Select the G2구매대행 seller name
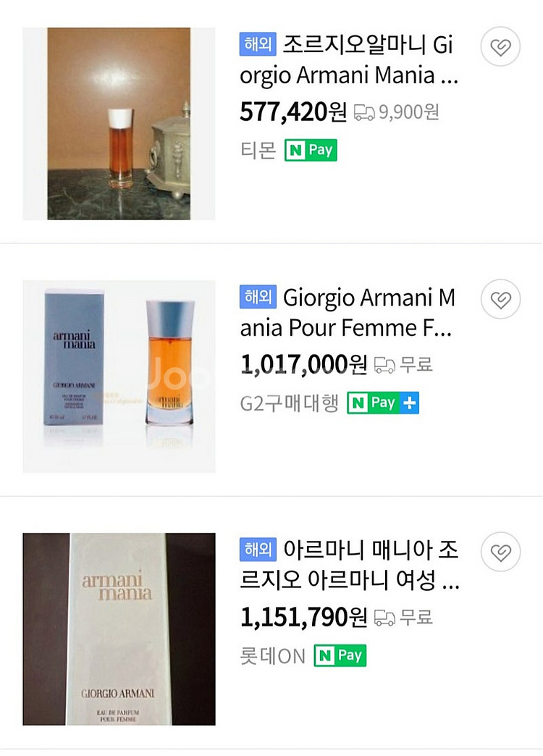Image resolution: width=543 pixels, height=756 pixels. [289, 403]
